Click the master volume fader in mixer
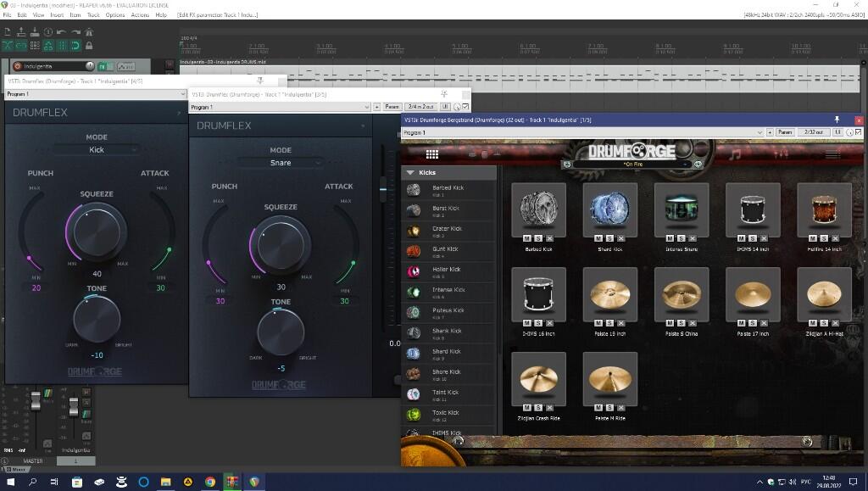Viewport: 868px width, 491px height. [36, 401]
